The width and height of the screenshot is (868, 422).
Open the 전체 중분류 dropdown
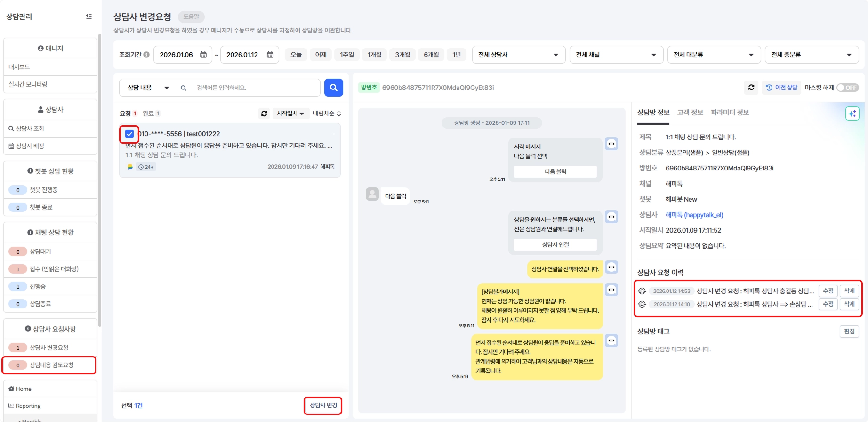[x=812, y=55]
